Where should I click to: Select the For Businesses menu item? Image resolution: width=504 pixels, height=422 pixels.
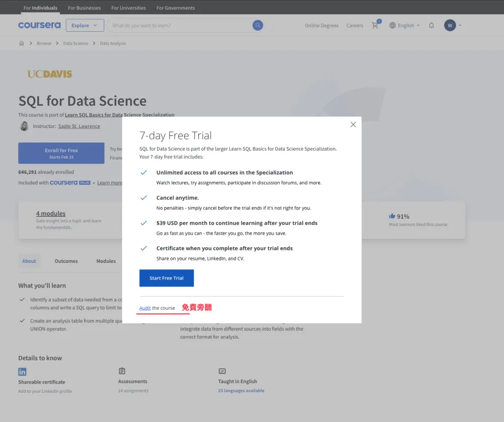tap(84, 8)
